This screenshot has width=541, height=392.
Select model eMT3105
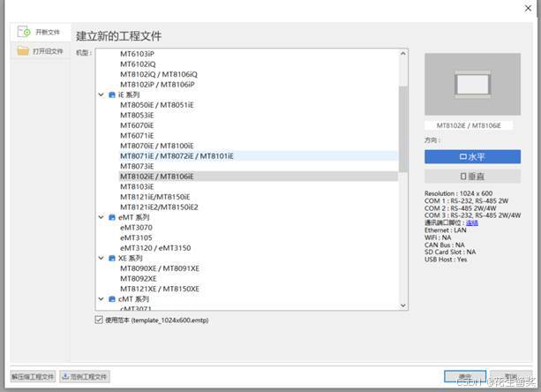click(x=136, y=237)
